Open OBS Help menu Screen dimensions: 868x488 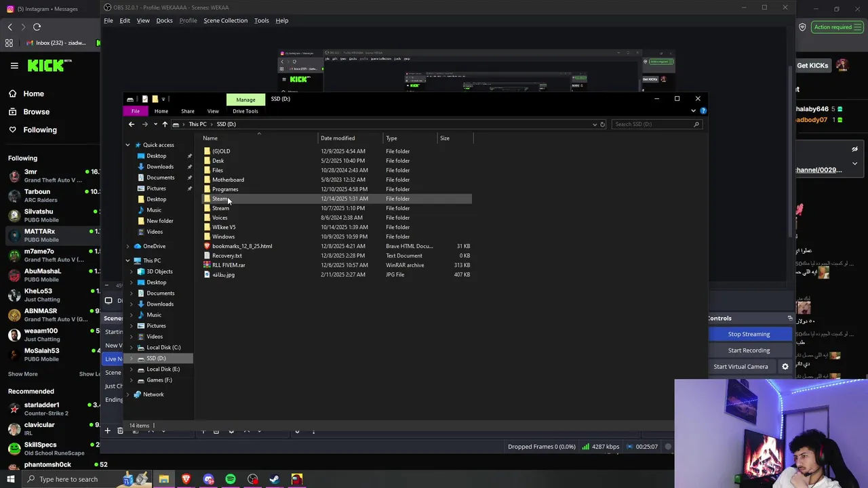coord(281,20)
